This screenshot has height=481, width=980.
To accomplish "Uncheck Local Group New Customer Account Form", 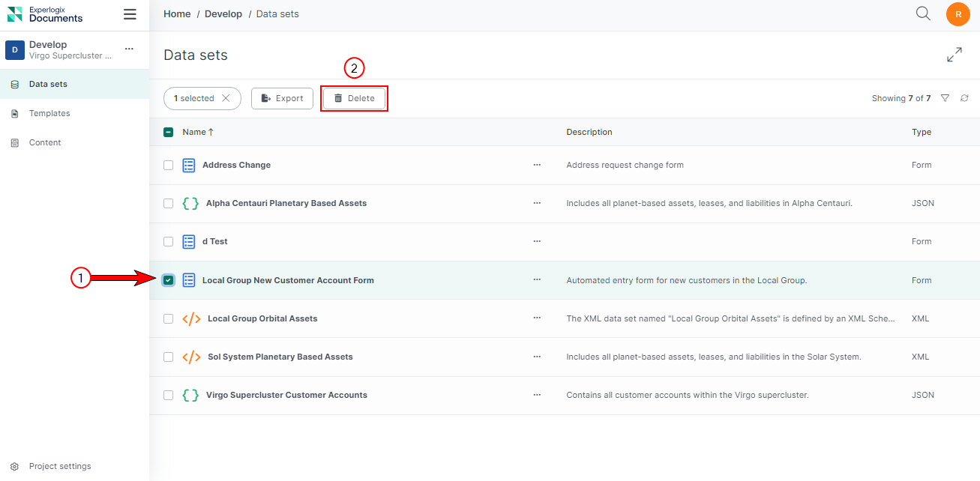I will [x=169, y=280].
